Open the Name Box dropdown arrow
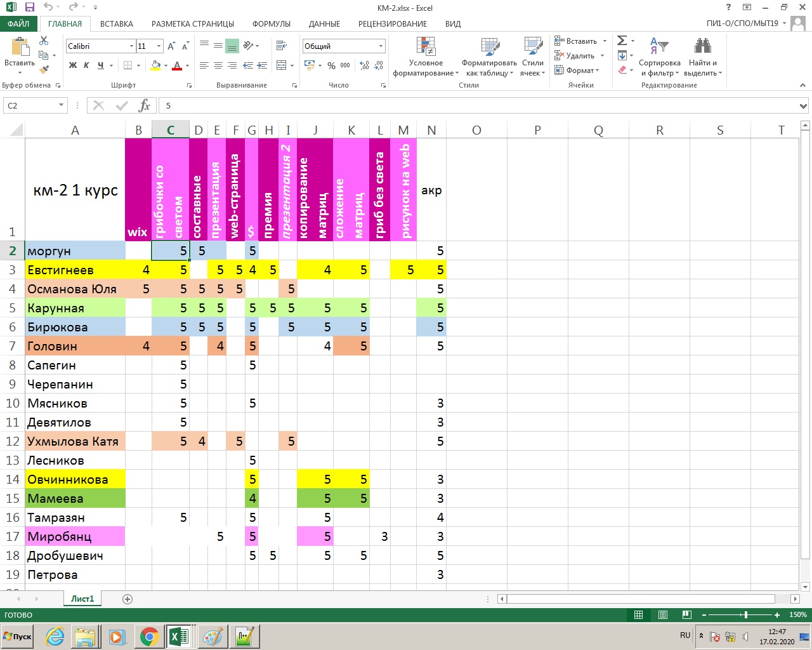The height and width of the screenshot is (650, 812). click(61, 105)
